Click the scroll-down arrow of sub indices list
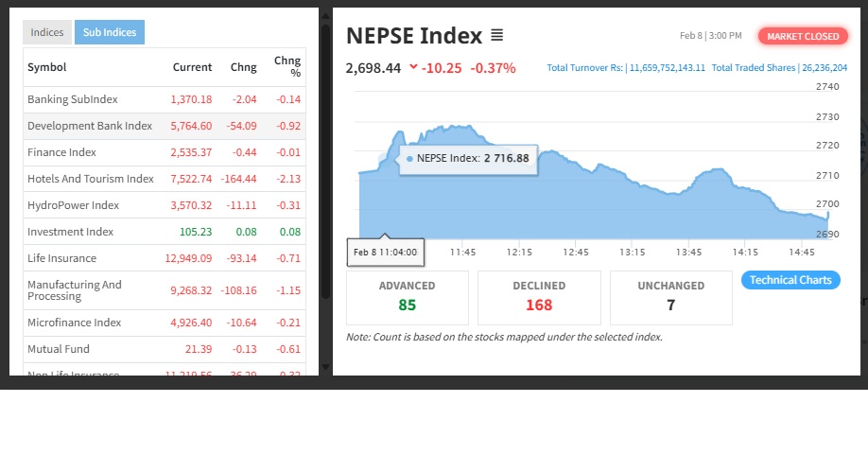Screen dimensions: 868x472 pyautogui.click(x=326, y=366)
